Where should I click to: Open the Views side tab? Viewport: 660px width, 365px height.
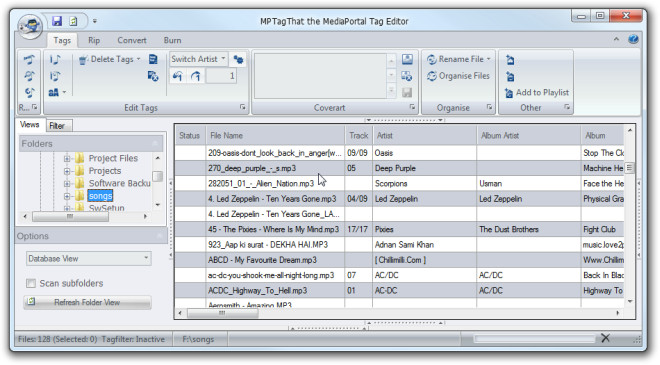[x=29, y=125]
